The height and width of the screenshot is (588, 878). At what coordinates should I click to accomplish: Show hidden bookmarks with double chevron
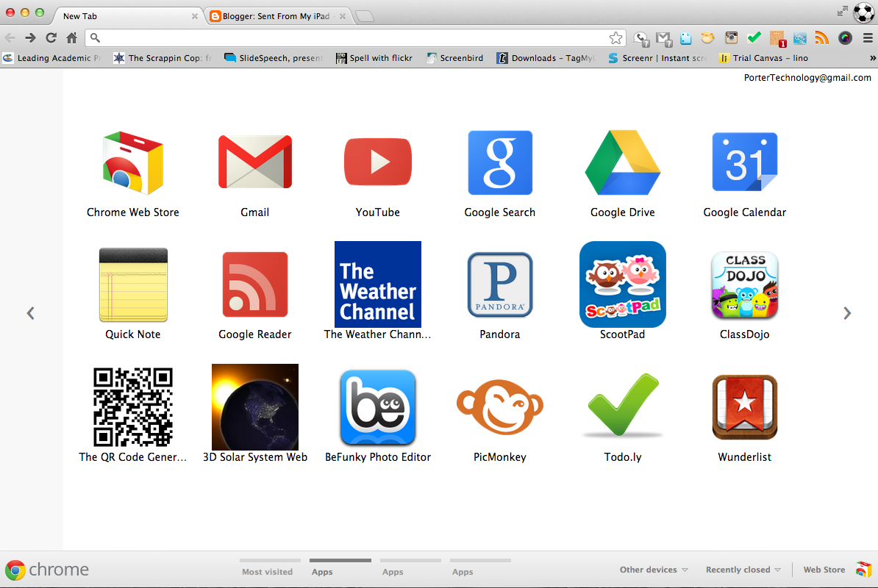tap(872, 57)
